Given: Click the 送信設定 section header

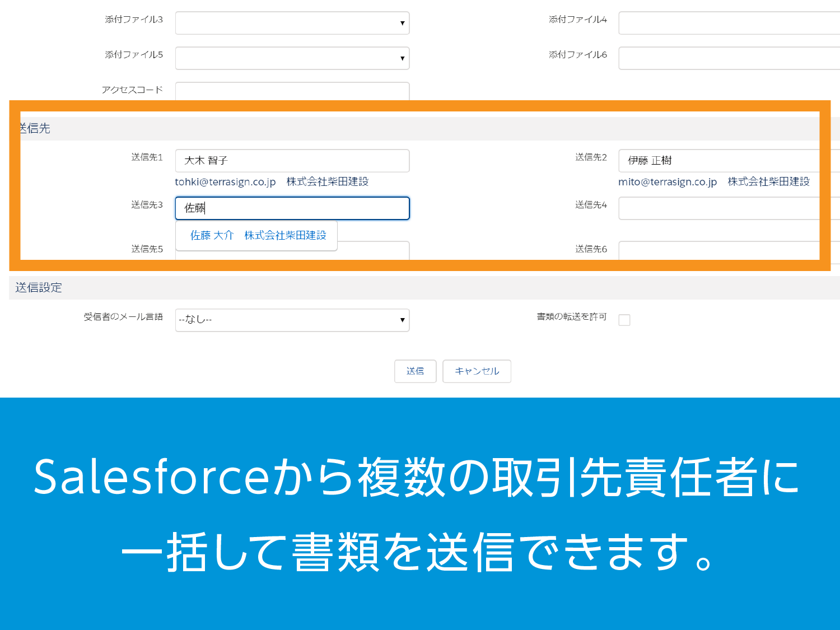Looking at the screenshot, I should [424, 288].
